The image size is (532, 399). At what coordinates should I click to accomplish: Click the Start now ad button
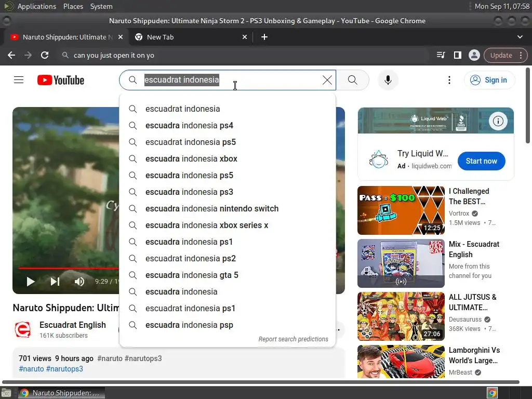481,161
